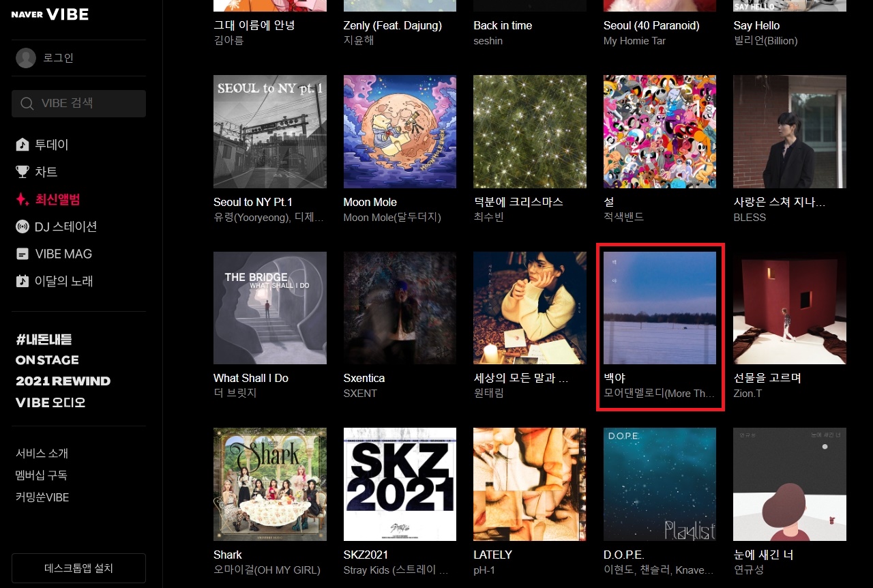This screenshot has height=588, width=873.
Task: Open the 멤버십 구독 link
Action: [x=42, y=475]
